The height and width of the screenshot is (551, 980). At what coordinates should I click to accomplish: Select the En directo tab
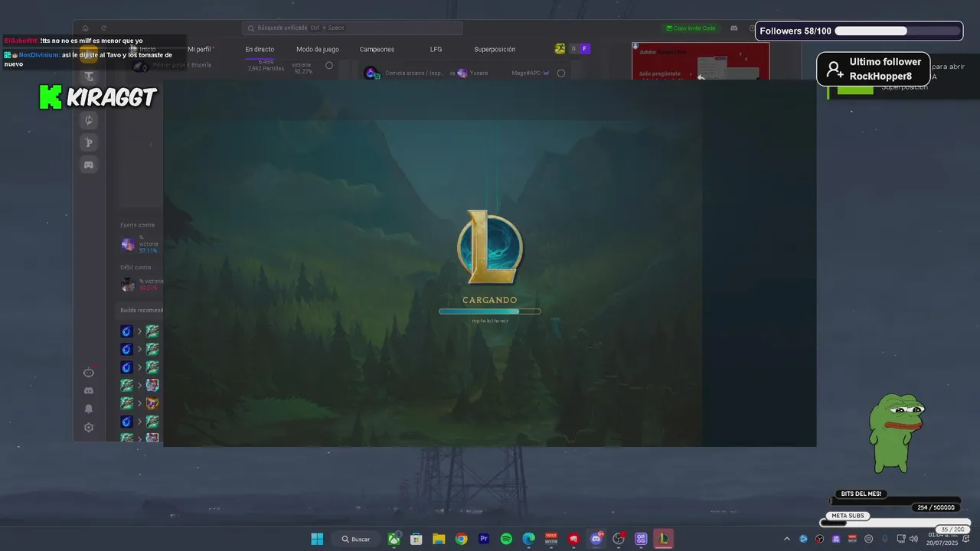[260, 49]
